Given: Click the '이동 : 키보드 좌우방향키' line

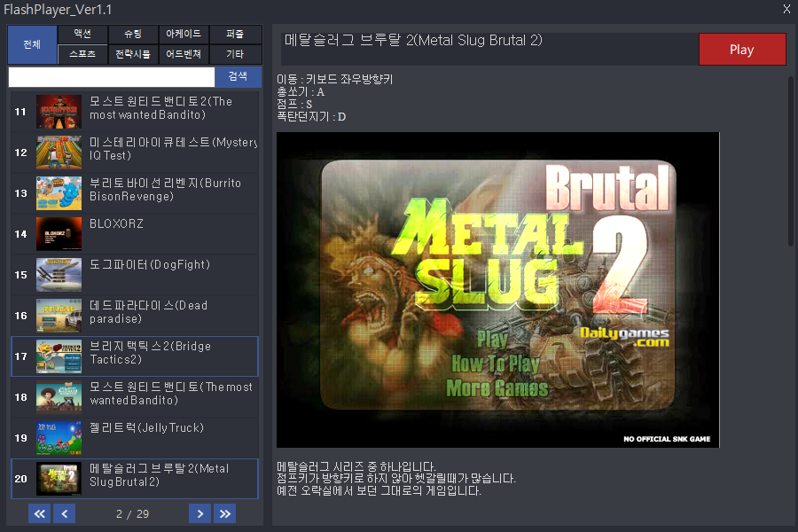Looking at the screenshot, I should pyautogui.click(x=335, y=80).
